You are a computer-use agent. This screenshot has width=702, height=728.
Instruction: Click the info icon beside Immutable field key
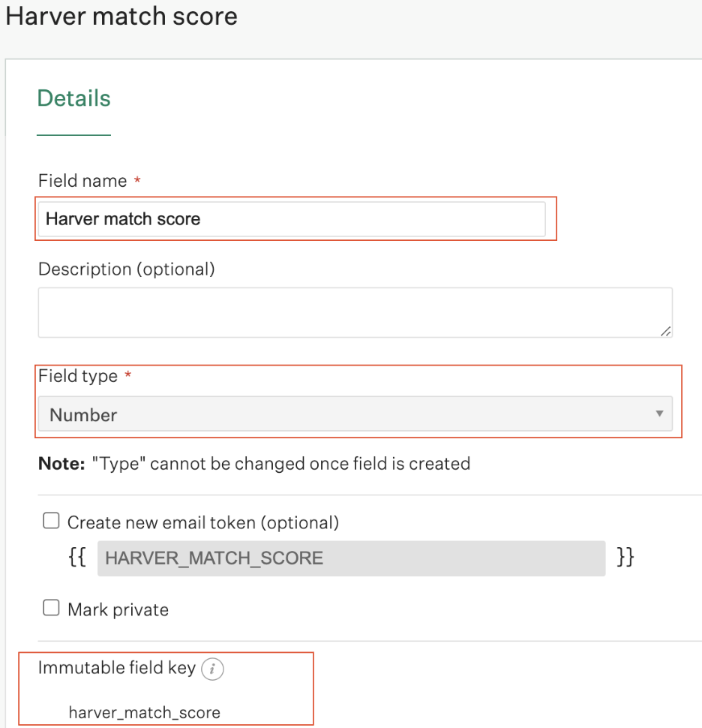pyautogui.click(x=212, y=669)
